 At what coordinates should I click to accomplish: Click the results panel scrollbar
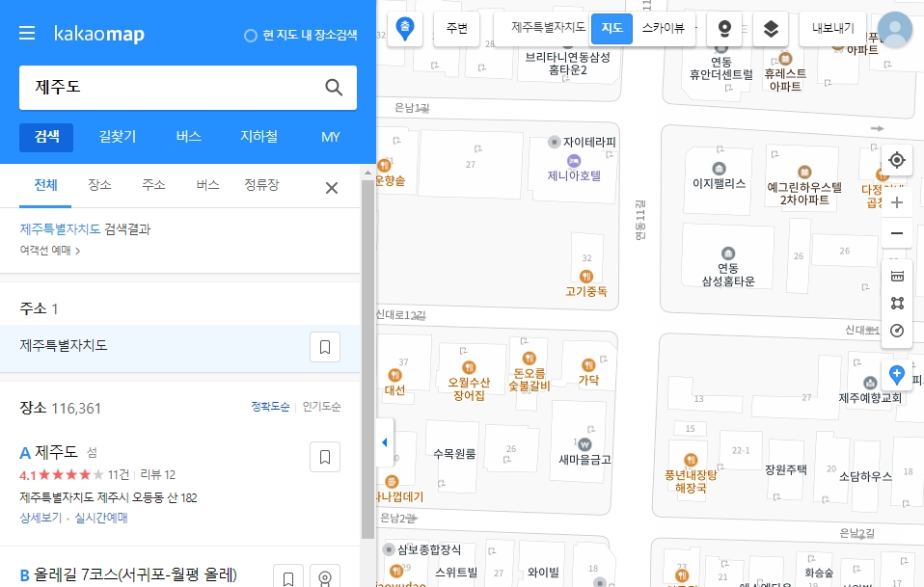(x=367, y=360)
